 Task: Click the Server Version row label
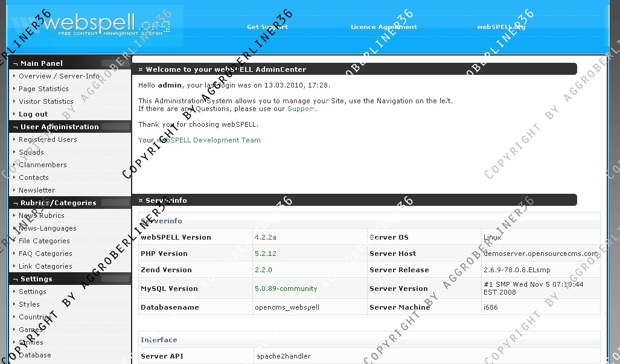click(x=398, y=289)
